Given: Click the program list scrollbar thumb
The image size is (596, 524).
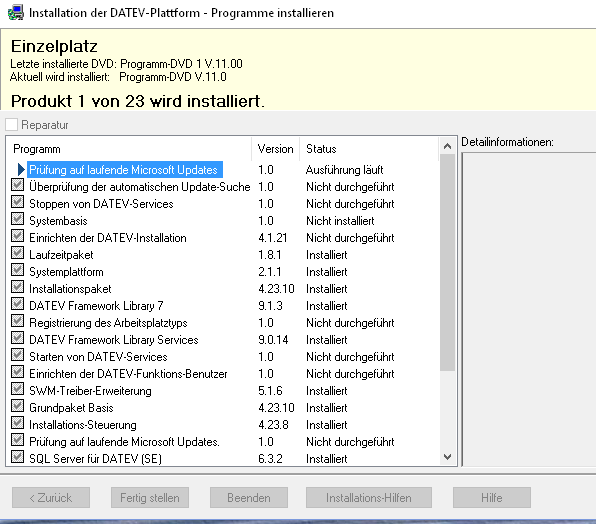Looking at the screenshot, I should [x=447, y=262].
